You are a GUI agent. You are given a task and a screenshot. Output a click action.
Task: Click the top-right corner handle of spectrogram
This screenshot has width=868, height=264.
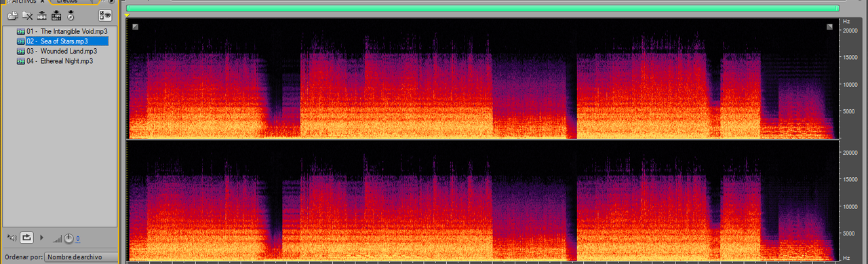830,26
